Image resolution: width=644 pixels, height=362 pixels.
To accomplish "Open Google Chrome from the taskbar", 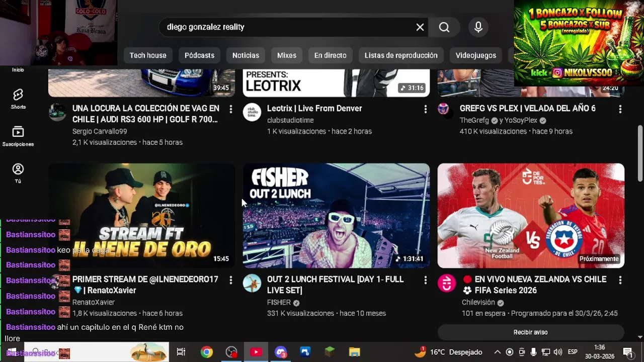I will (x=207, y=352).
